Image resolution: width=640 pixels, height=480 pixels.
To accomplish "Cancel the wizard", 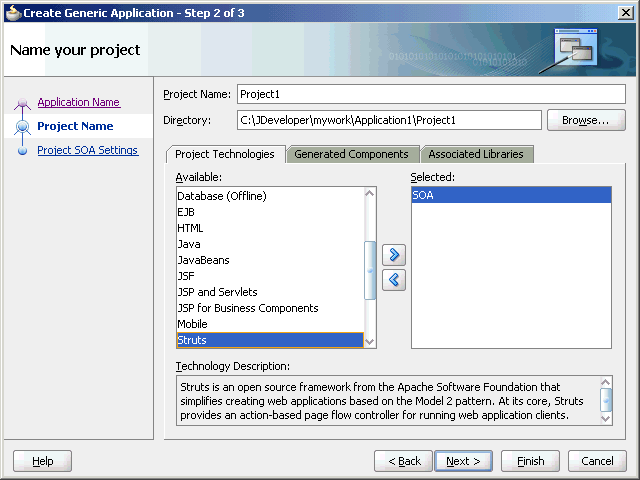I will (597, 461).
